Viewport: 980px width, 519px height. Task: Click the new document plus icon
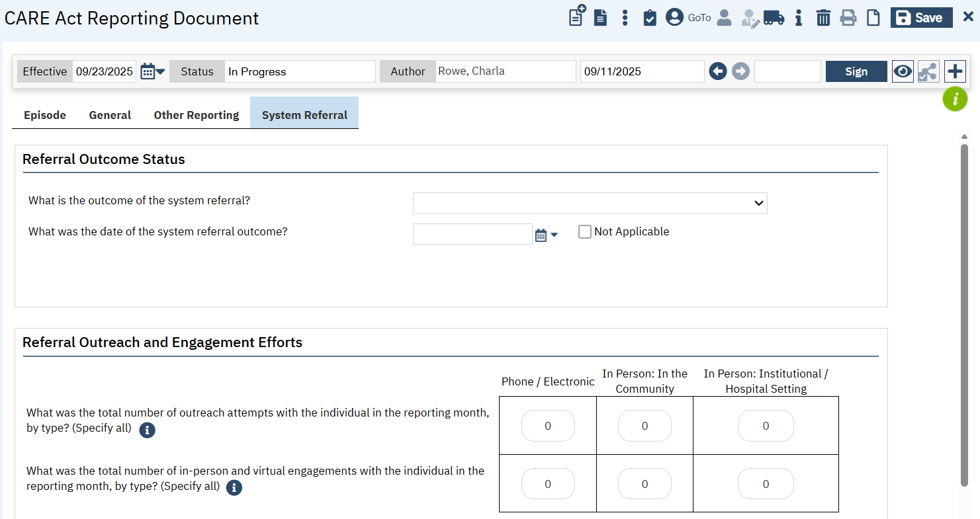pos(577,16)
